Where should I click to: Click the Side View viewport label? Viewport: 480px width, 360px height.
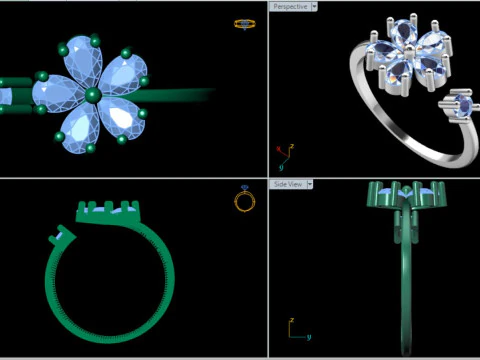[288, 184]
